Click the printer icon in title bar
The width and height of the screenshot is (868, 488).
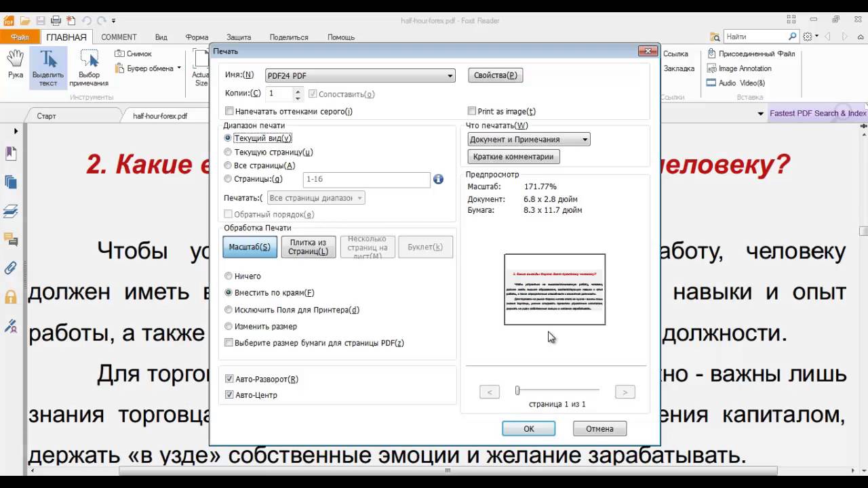point(56,20)
